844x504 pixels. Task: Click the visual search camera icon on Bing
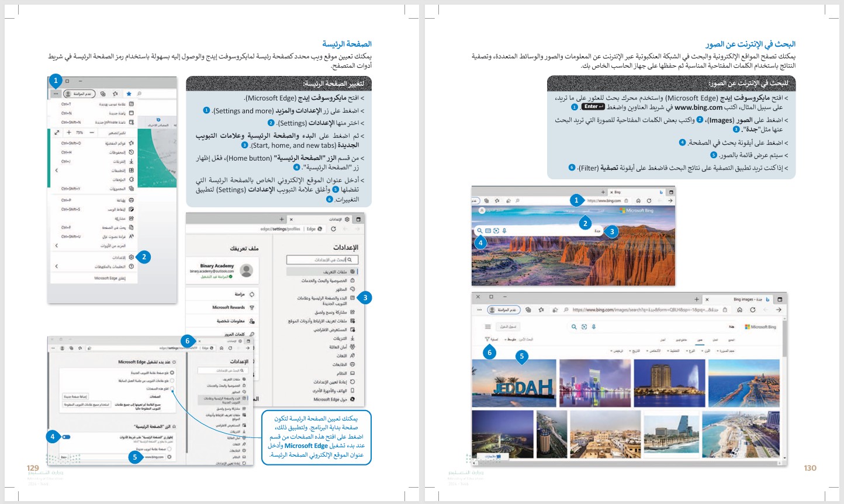[x=496, y=231]
